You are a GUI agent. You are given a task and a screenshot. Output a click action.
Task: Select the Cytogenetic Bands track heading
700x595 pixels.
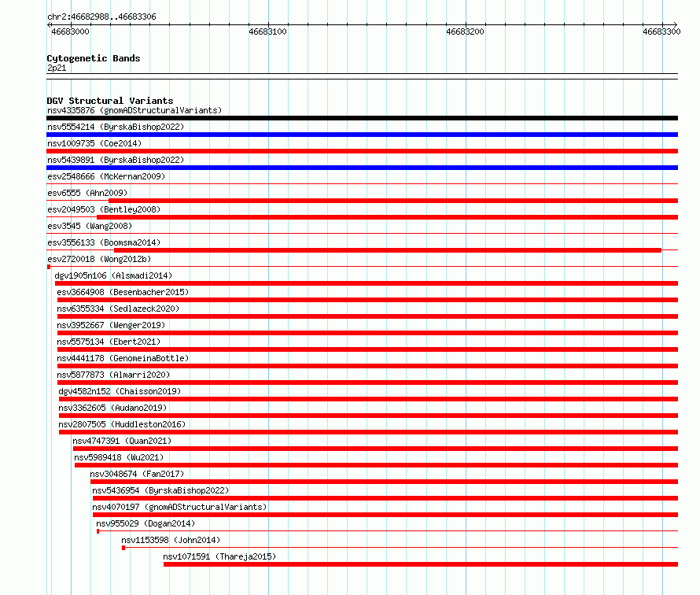coord(94,58)
